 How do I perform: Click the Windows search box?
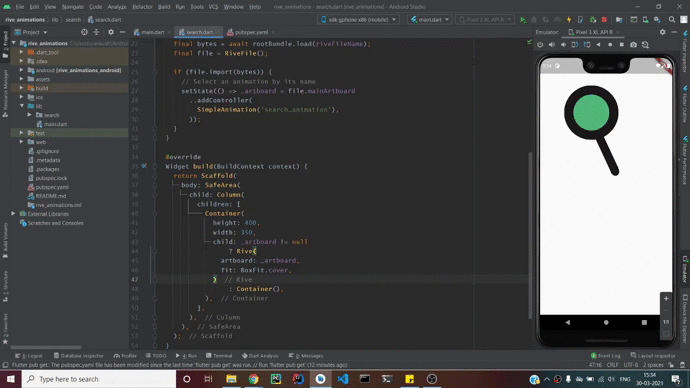pos(99,379)
